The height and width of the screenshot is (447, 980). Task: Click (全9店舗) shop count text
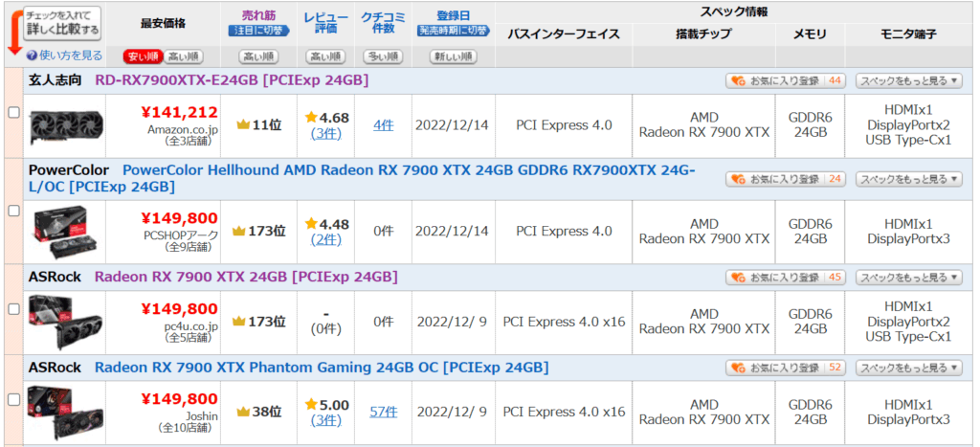coord(187,247)
